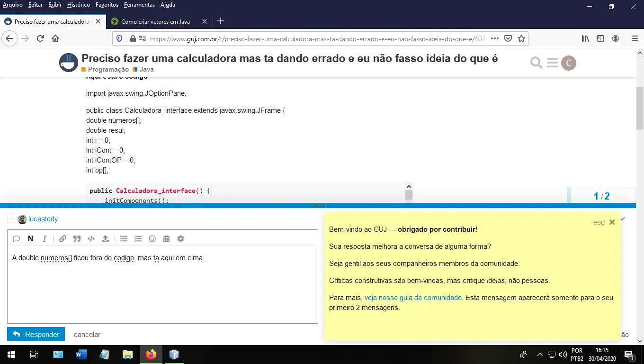This screenshot has height=364, width=644.
Task: Toggle the Firefox sidebar view
Action: click(600, 39)
